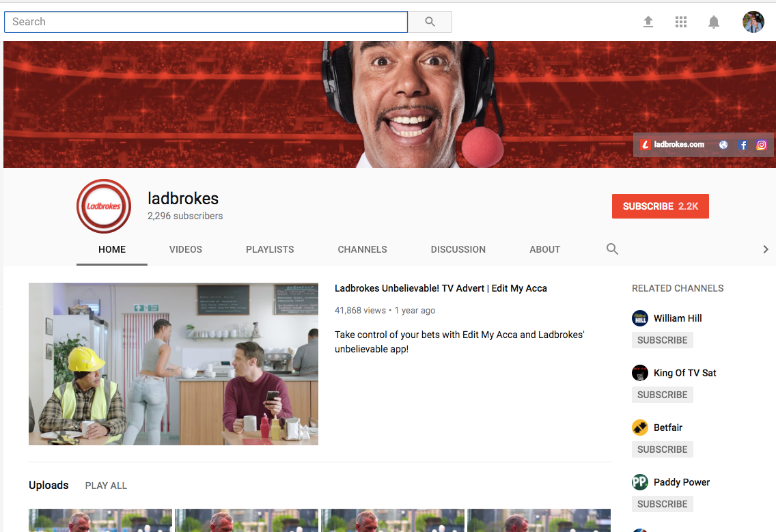Open the notifications bell
776x532 pixels.
tap(714, 22)
